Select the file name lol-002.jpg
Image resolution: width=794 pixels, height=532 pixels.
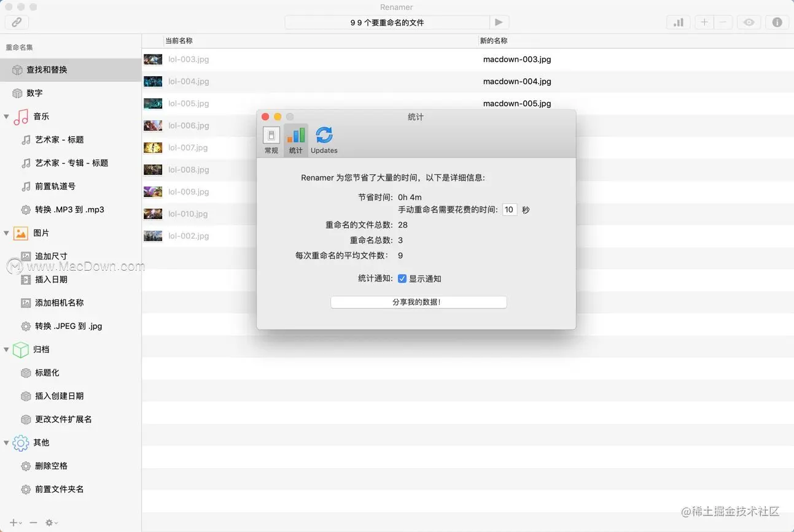click(x=189, y=236)
